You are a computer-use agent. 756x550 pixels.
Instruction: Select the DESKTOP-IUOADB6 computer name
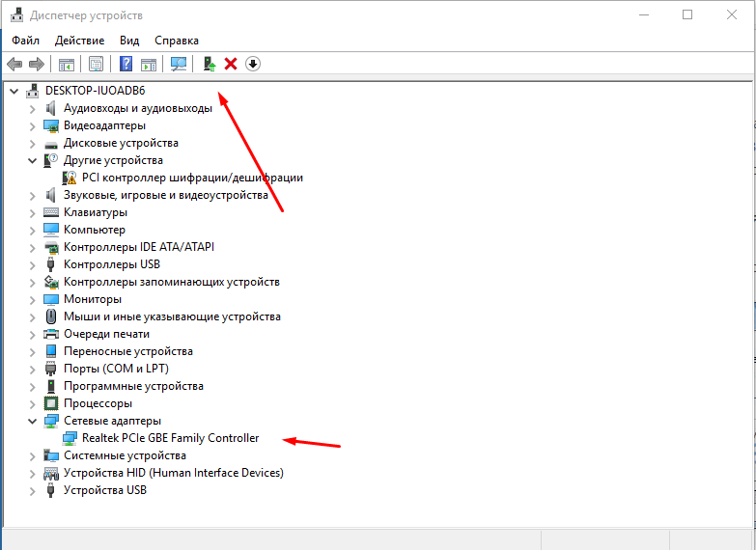(x=95, y=91)
